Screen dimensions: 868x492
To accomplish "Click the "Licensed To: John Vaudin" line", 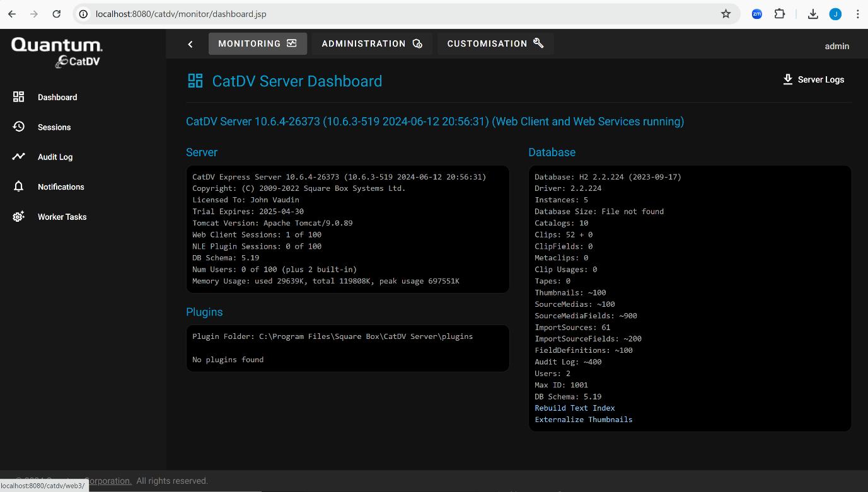I will pos(246,200).
